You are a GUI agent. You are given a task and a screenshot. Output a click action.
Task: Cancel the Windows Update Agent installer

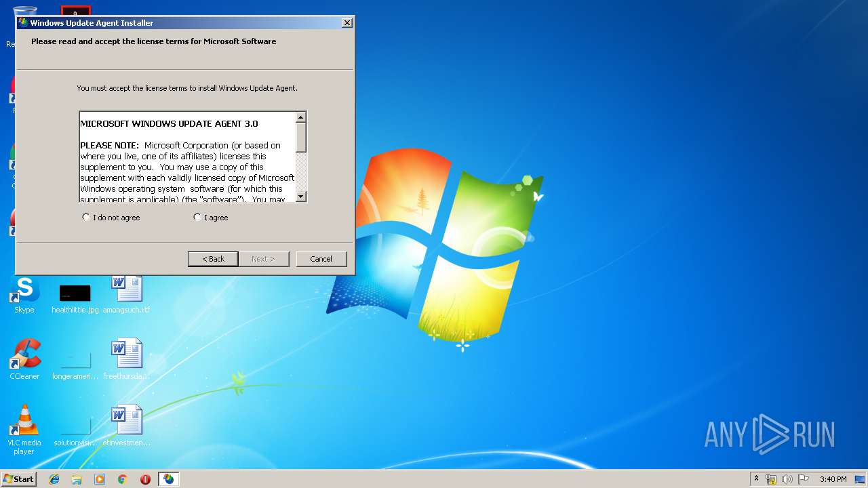321,259
